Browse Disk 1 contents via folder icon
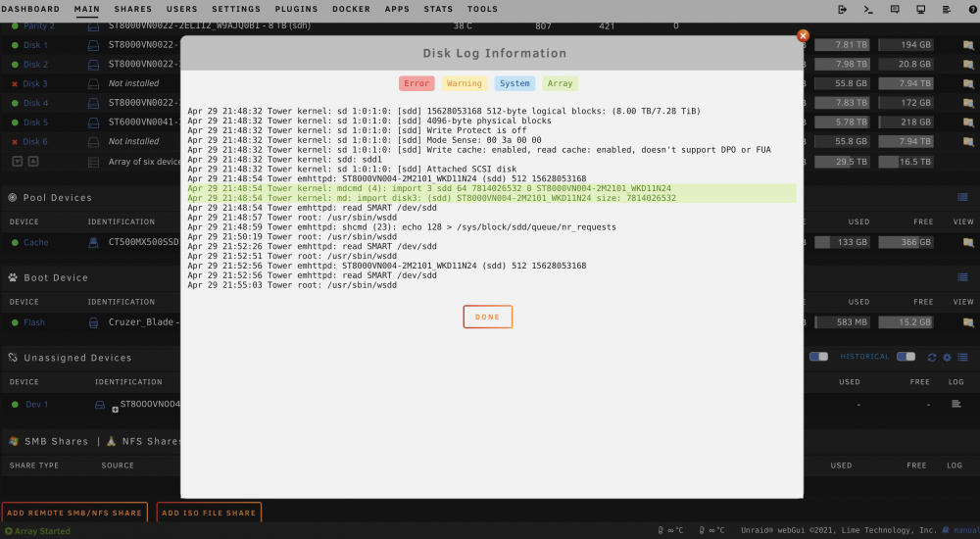This screenshot has height=539, width=980. click(x=968, y=45)
